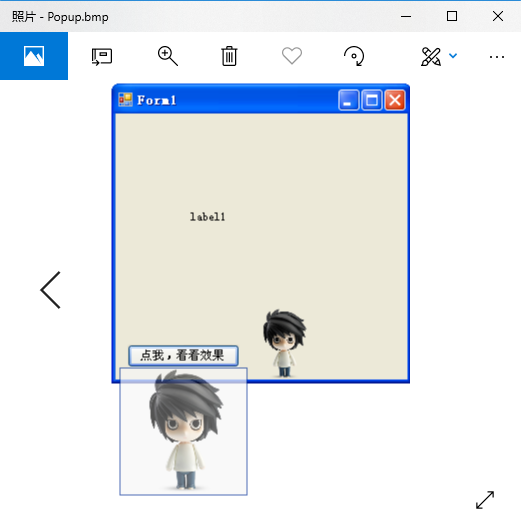
Task: Click the Form1 title bar text
Action: pos(156,100)
